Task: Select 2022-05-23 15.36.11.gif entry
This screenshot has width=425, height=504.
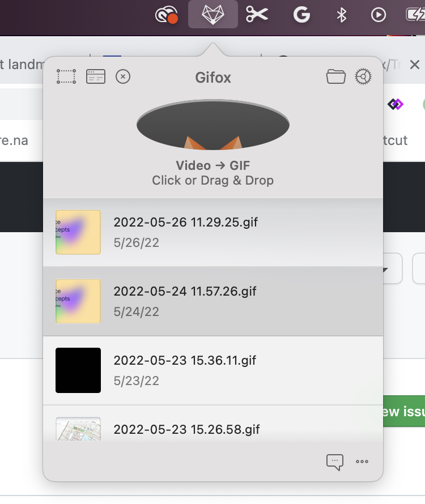Action: (x=213, y=370)
